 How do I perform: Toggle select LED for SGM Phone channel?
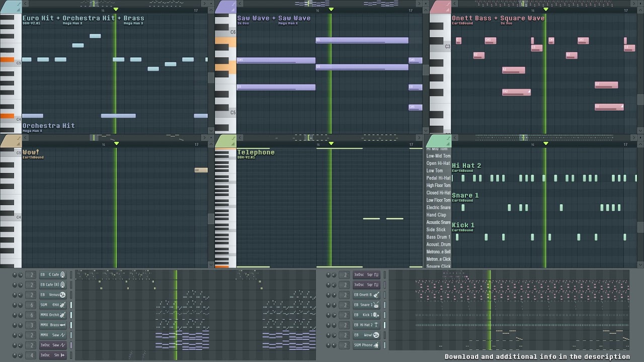[x=385, y=345]
